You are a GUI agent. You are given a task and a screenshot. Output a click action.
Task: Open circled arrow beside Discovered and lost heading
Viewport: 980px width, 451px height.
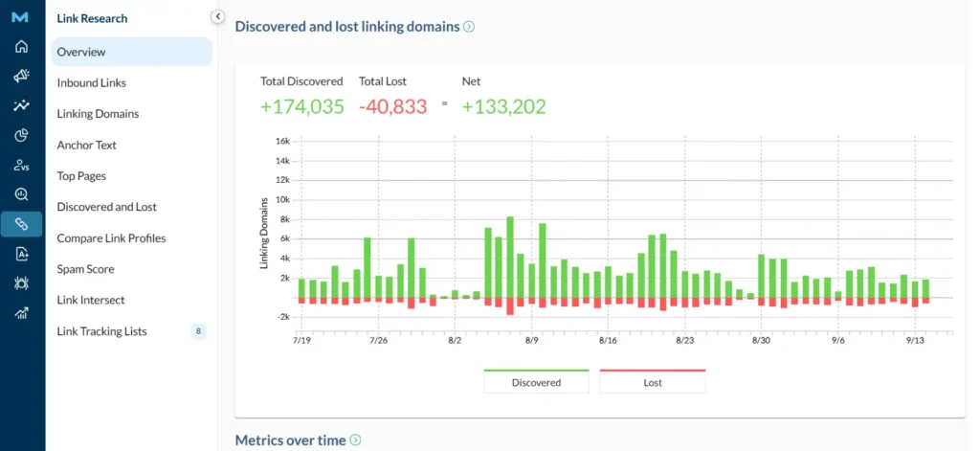469,27
